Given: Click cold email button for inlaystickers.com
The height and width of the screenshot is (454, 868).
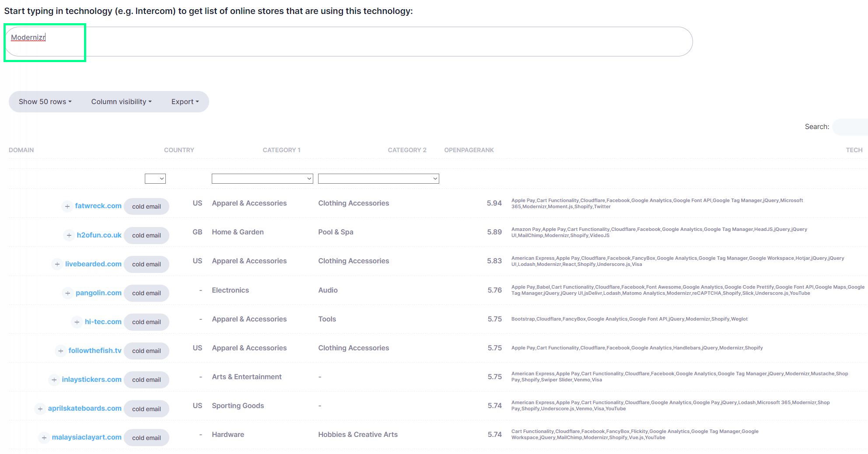Looking at the screenshot, I should tap(147, 380).
